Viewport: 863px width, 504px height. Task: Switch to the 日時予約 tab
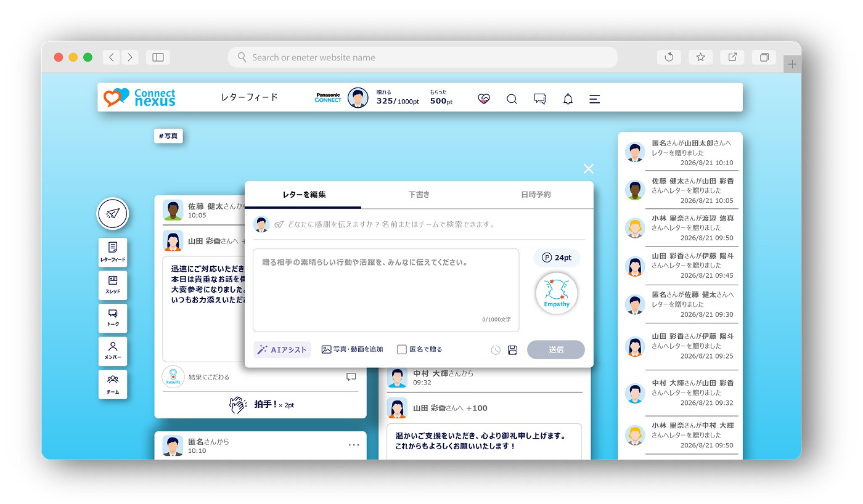(536, 195)
